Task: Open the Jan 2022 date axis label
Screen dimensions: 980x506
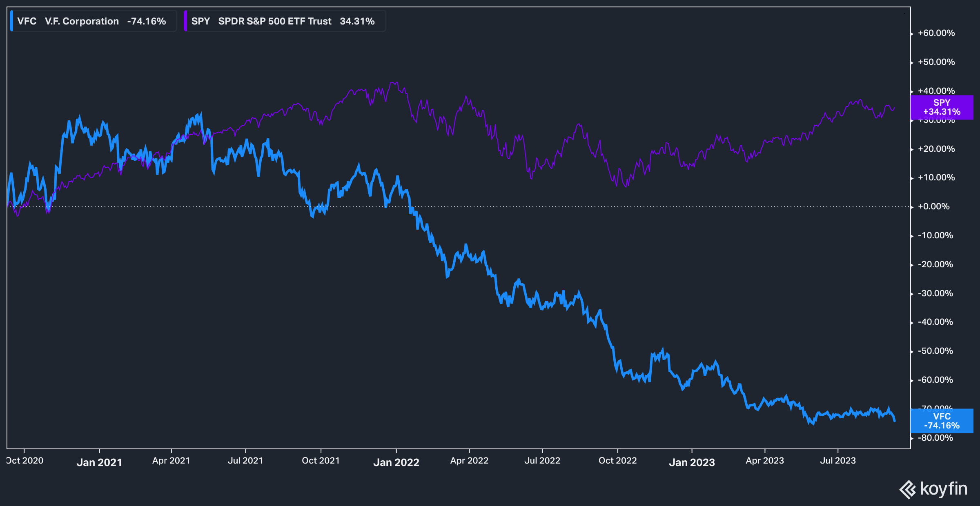Action: click(397, 462)
